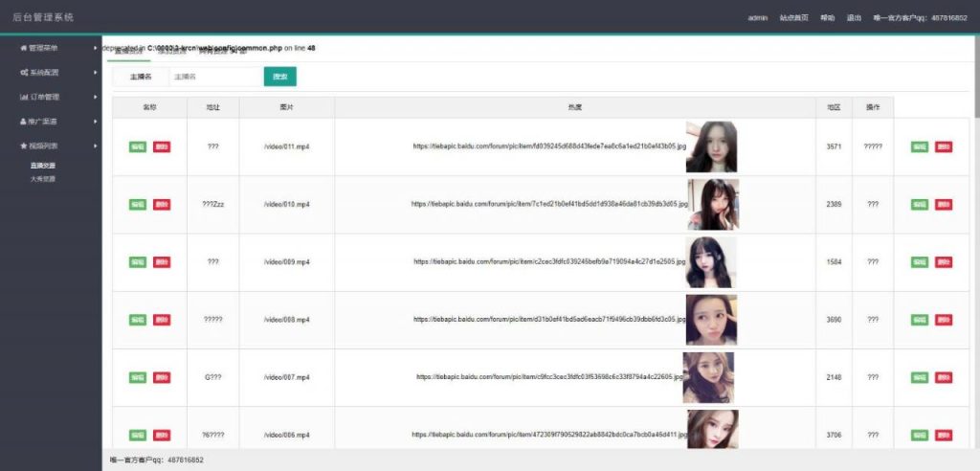The width and height of the screenshot is (980, 471).
Task: Click the home icon beside 管理菜单
Action: (23, 47)
